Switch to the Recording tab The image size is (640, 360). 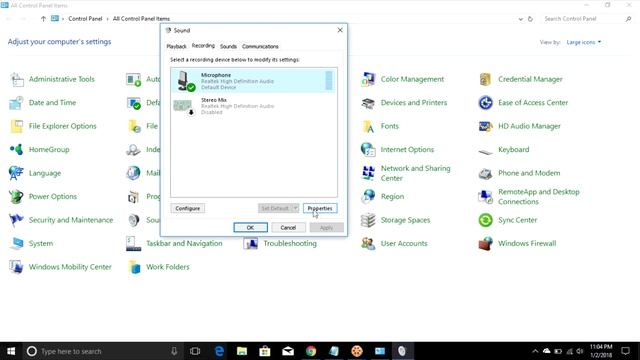(x=203, y=46)
